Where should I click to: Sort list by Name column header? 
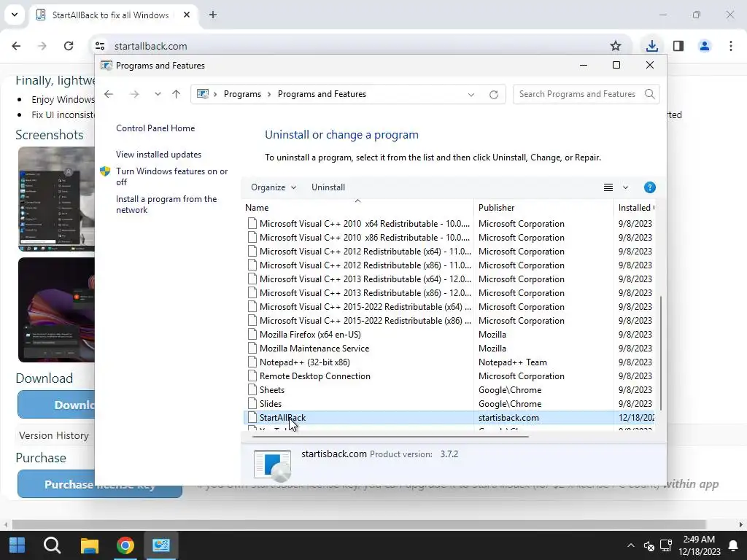pos(357,208)
